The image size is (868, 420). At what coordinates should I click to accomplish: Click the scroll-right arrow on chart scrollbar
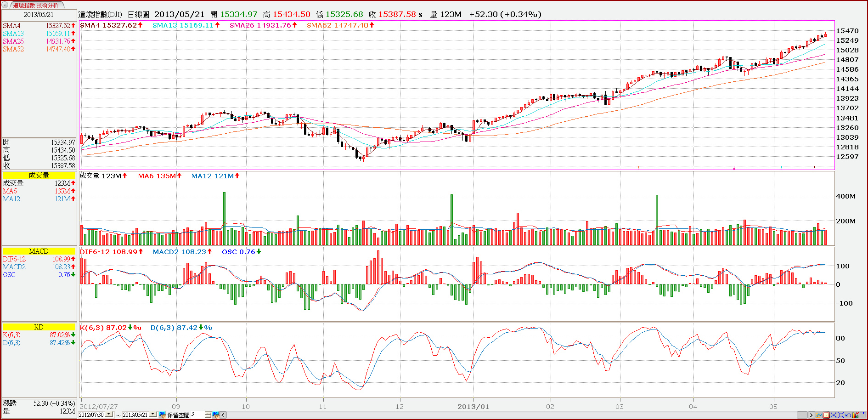811,415
